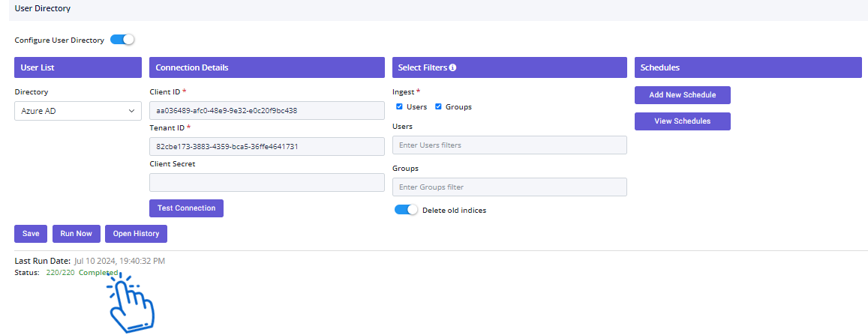The image size is (868, 335).
Task: Click into the Tenant ID field
Action: click(267, 146)
